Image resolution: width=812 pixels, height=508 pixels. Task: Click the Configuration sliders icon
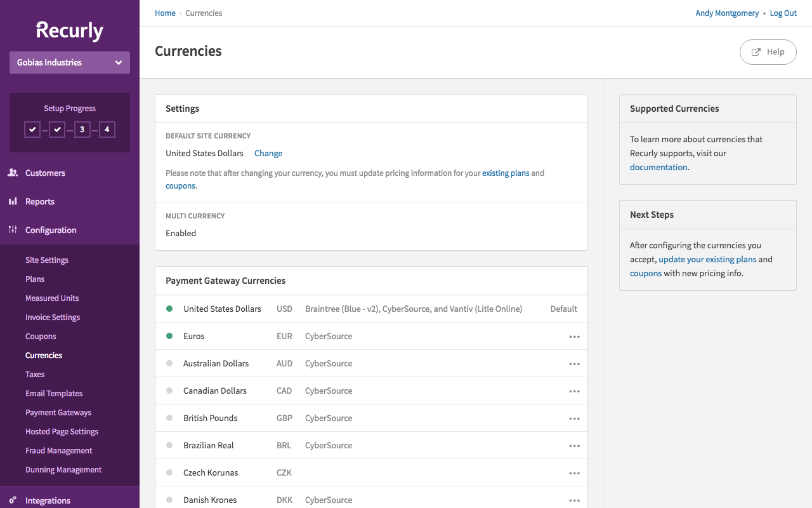click(x=13, y=229)
